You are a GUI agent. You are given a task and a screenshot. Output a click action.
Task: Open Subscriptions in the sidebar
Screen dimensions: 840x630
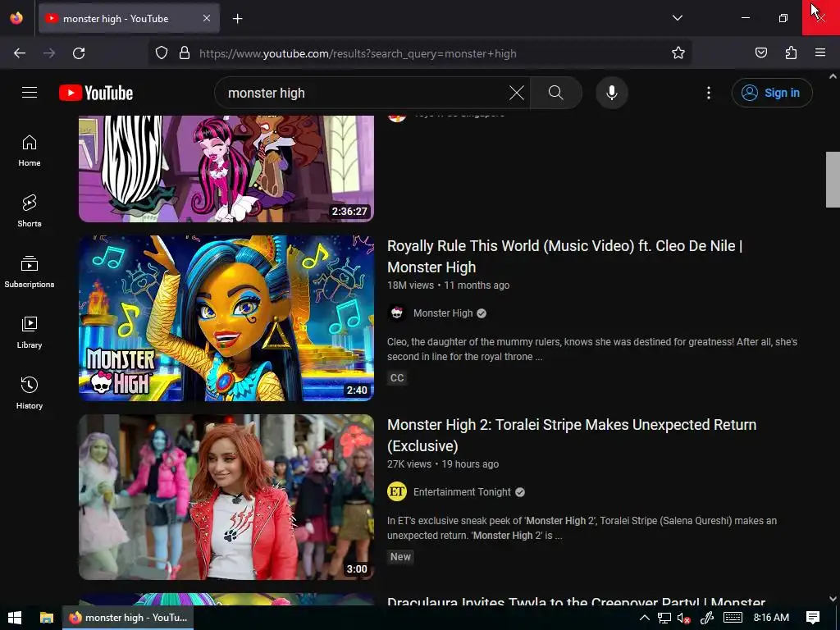[x=30, y=272]
